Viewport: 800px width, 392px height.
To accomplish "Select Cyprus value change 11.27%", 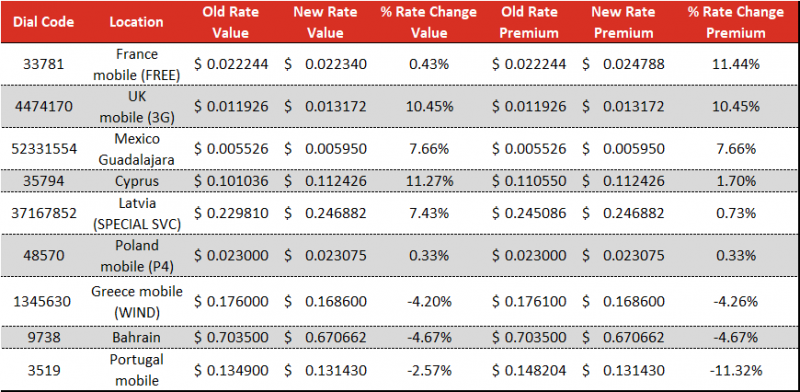I will click(x=429, y=181).
